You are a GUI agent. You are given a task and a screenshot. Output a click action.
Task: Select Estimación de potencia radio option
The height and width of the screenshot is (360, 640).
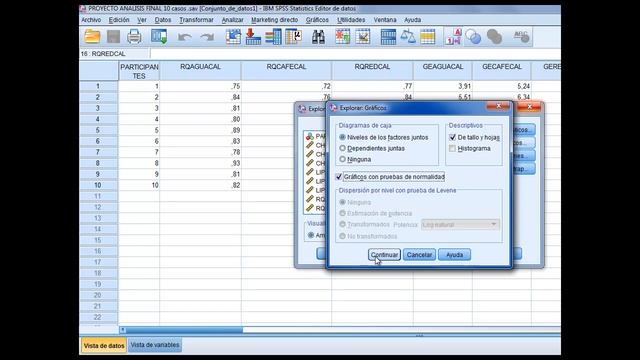coord(342,213)
